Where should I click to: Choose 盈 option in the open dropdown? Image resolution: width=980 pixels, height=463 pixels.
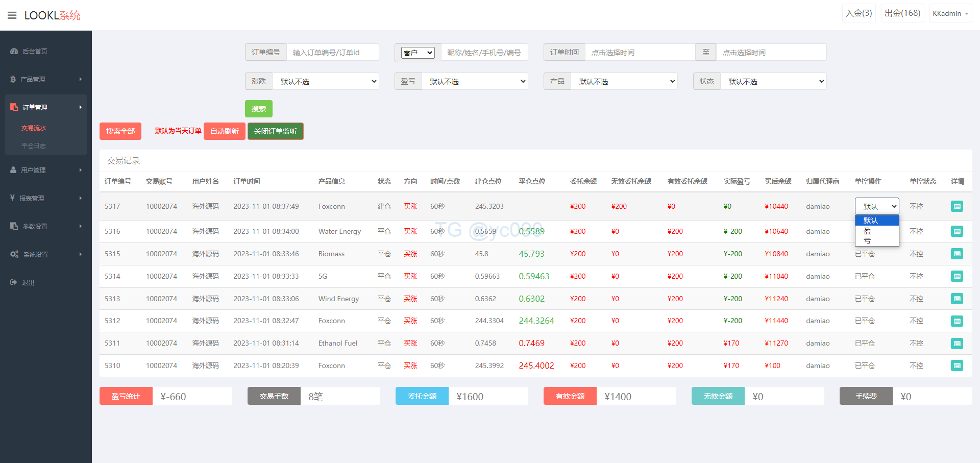pyautogui.click(x=868, y=231)
